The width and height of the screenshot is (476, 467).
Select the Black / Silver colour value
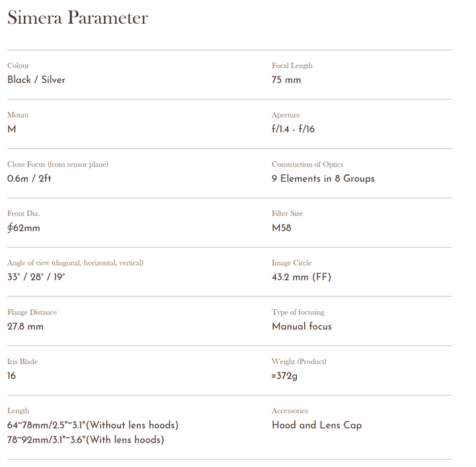[x=36, y=80]
